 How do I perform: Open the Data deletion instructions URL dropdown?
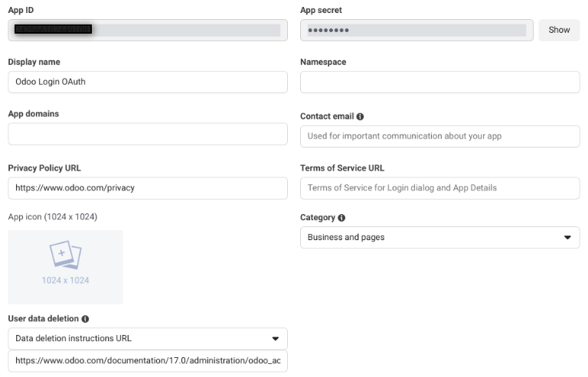(275, 339)
